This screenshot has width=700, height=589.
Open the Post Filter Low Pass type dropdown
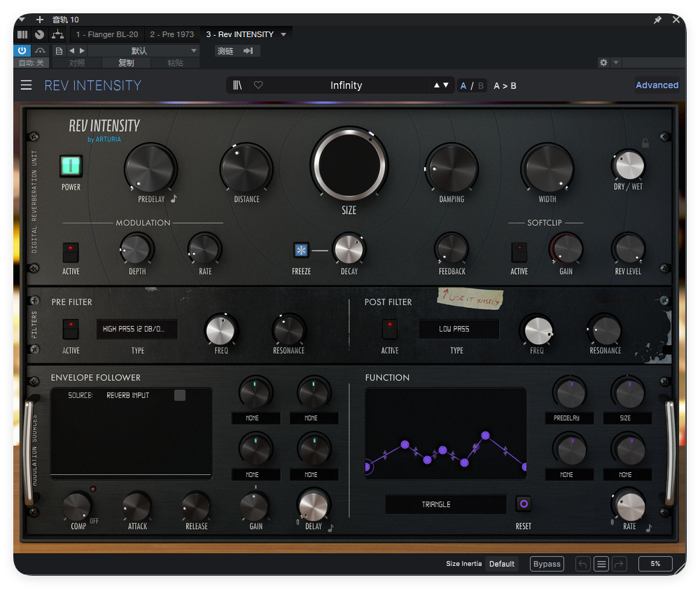[x=458, y=329]
